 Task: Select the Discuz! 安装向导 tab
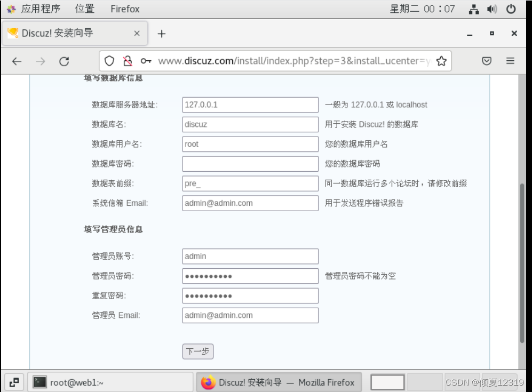point(75,33)
